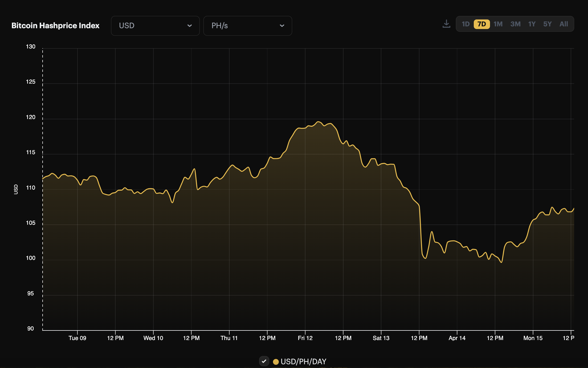This screenshot has width=588, height=368.
Task: Select the 3M range option
Action: tap(515, 24)
